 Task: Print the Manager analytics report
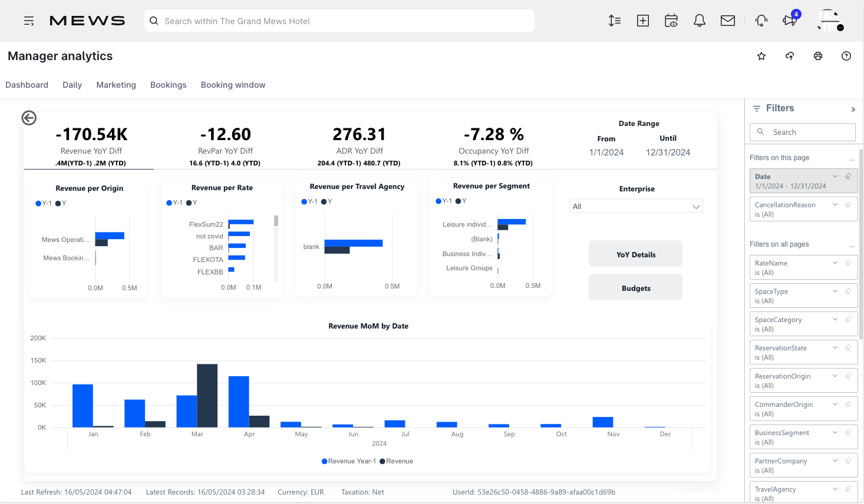tap(818, 56)
